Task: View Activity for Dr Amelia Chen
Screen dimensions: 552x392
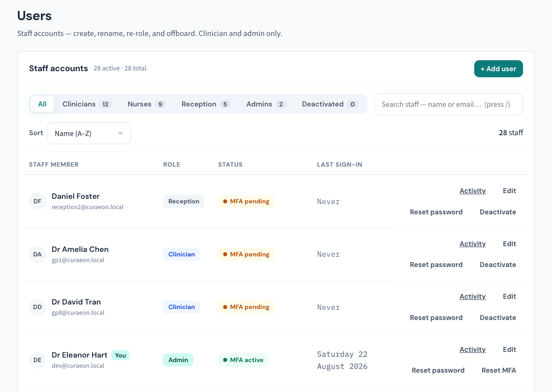Action: (x=472, y=244)
